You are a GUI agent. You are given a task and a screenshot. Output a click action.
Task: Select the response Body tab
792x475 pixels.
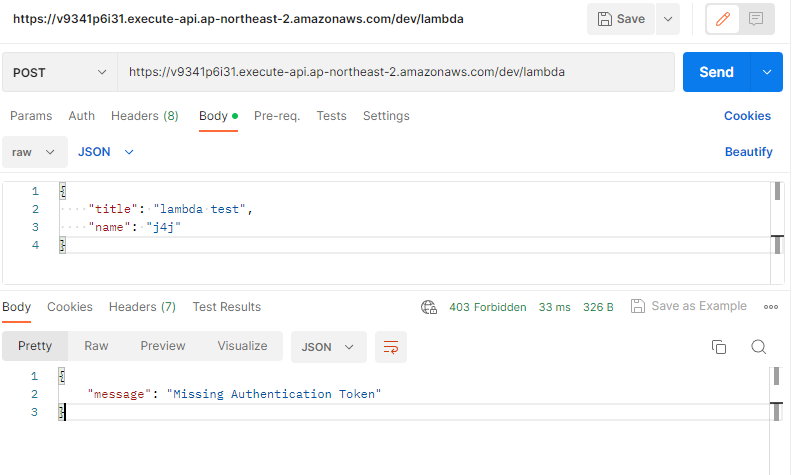coord(17,307)
